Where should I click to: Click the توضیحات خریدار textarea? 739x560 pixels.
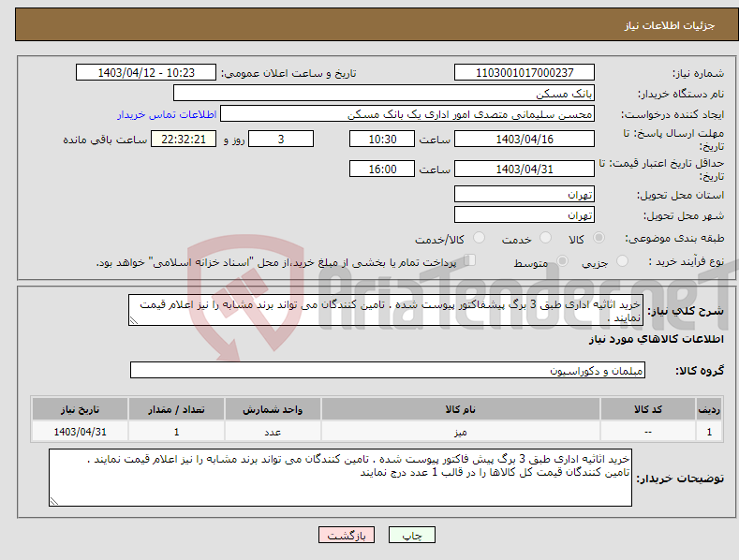pos(340,478)
